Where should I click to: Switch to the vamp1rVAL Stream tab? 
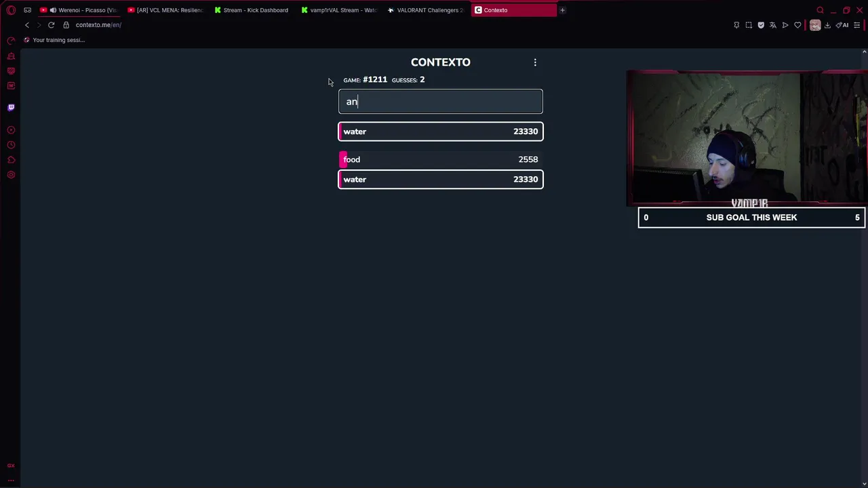point(339,10)
